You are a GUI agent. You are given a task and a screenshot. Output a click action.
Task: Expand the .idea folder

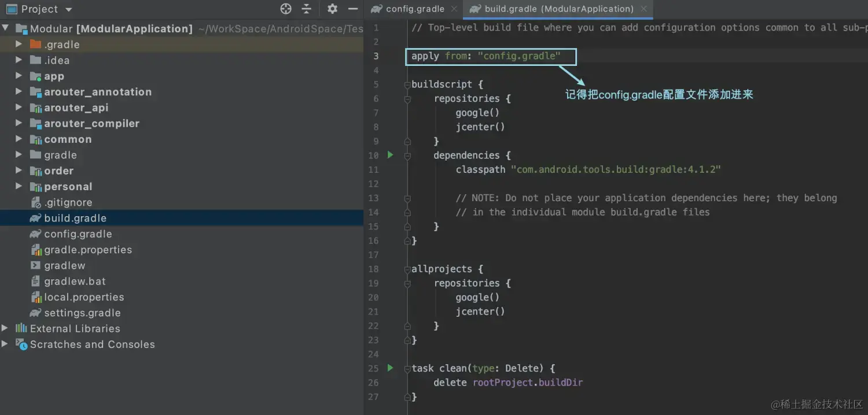click(19, 60)
